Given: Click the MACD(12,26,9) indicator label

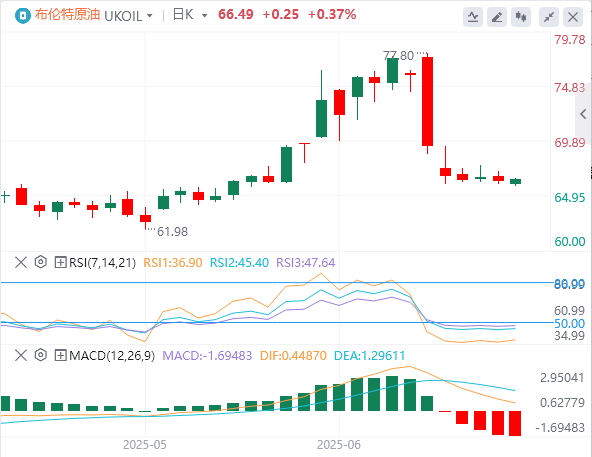Looking at the screenshot, I should click(x=112, y=356).
